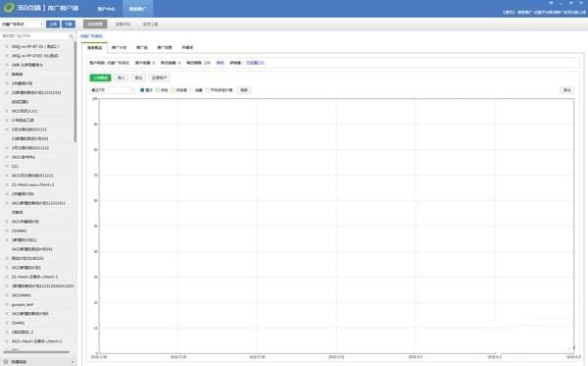Click the icon beside guoyan_test plan
Screen dimensions: 588x366
click(7, 304)
